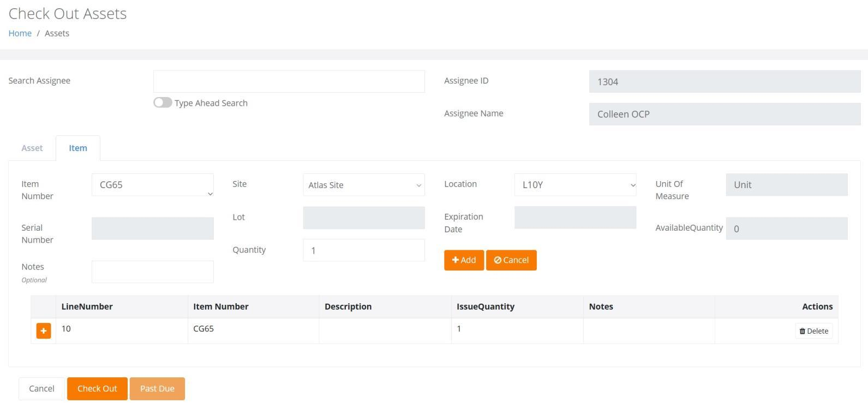Open the Item Number dropdown
This screenshot has width=868, height=403.
(153, 185)
